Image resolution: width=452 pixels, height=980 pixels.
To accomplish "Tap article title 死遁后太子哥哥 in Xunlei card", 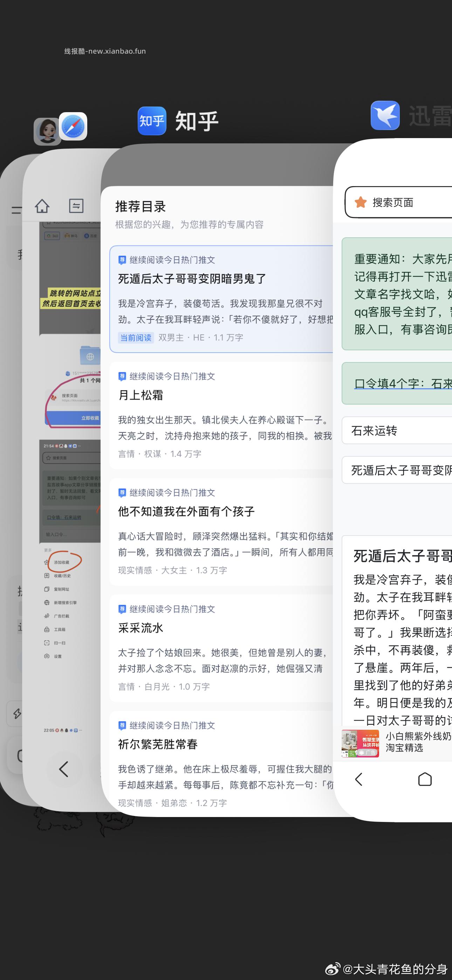I will (403, 556).
